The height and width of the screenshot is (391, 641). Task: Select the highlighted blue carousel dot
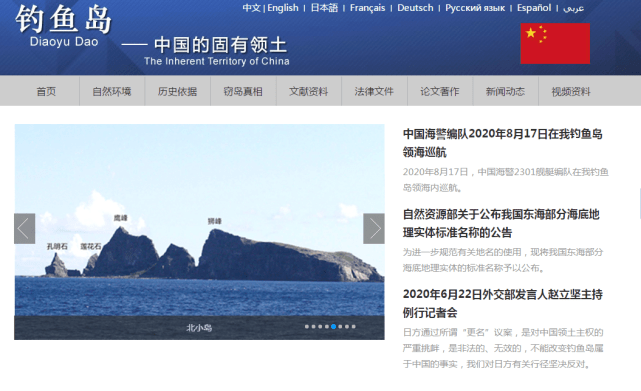pyautogui.click(x=334, y=326)
